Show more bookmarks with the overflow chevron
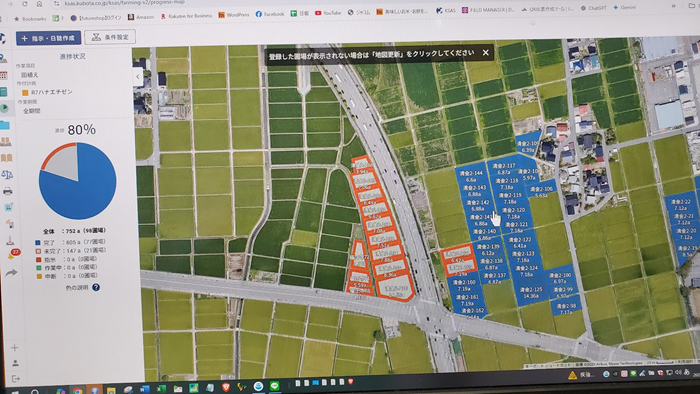700x394 pixels. tap(673, 6)
